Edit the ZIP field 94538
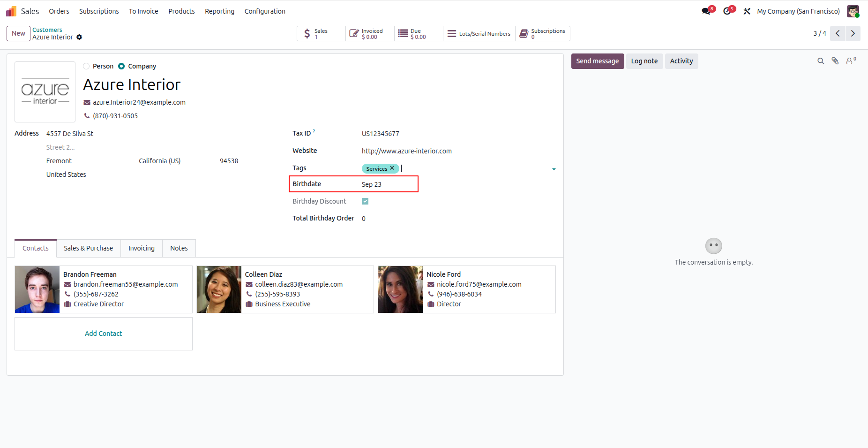The image size is (868, 448). 229,161
